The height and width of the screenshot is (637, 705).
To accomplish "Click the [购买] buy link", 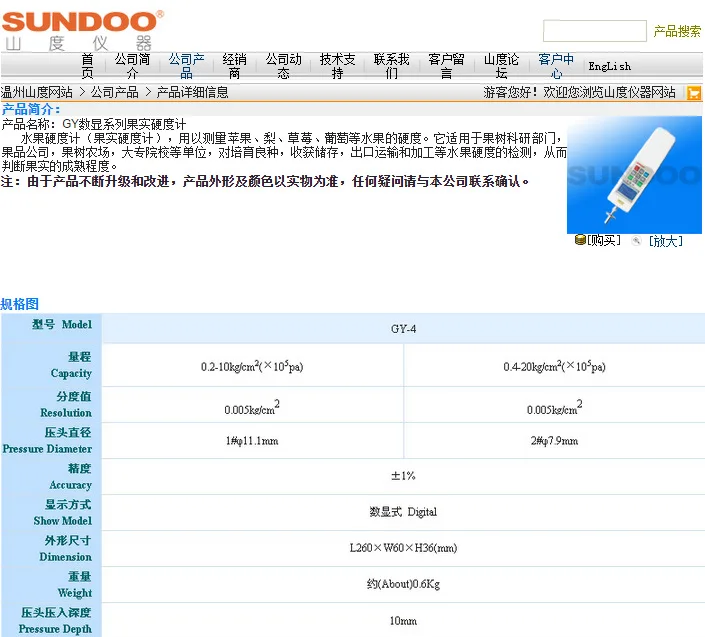I will [x=604, y=241].
